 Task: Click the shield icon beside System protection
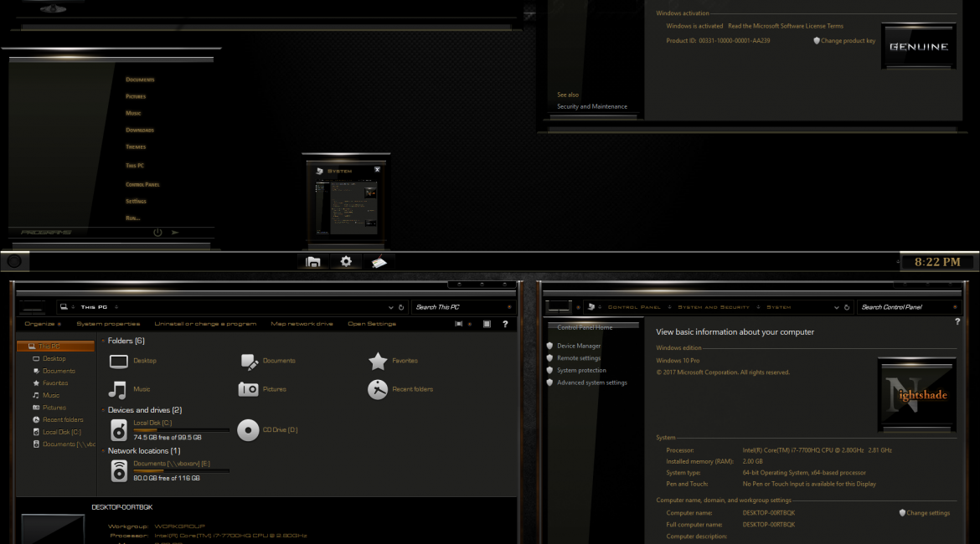tap(550, 371)
